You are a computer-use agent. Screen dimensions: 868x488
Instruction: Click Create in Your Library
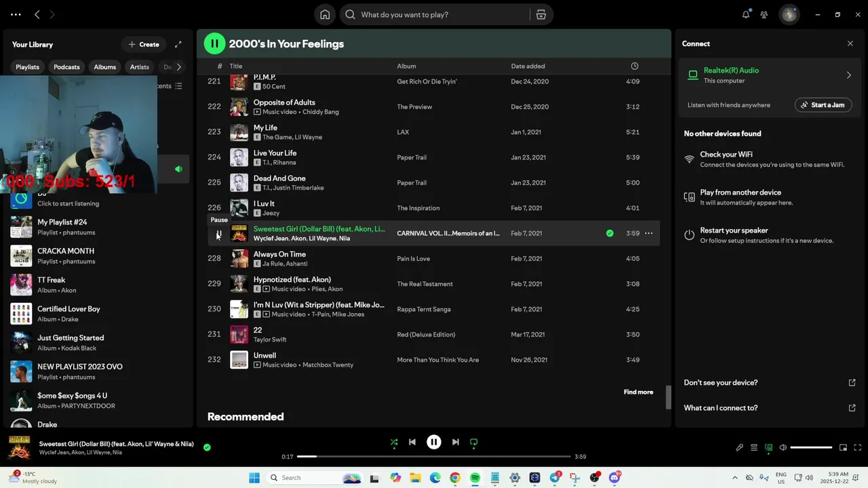click(x=144, y=44)
